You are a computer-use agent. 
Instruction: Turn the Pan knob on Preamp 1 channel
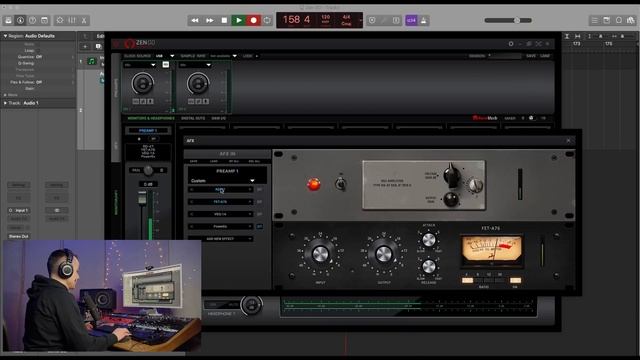click(x=148, y=170)
